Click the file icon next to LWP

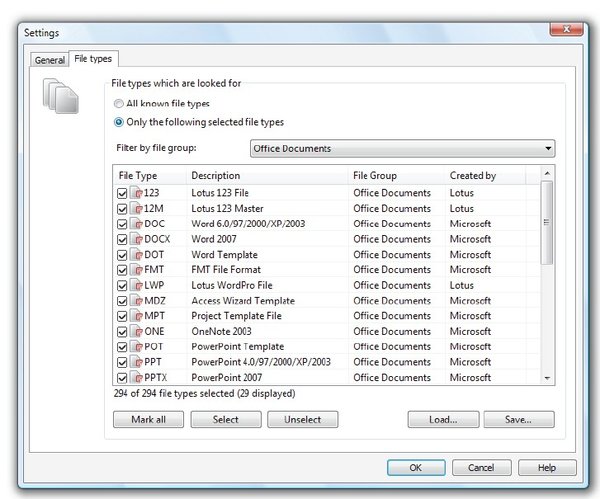pyautogui.click(x=136, y=285)
